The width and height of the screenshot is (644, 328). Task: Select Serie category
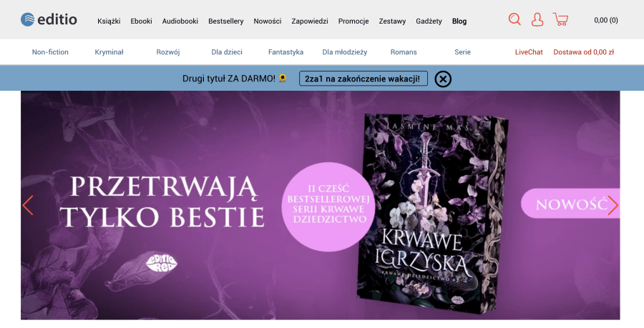click(462, 52)
